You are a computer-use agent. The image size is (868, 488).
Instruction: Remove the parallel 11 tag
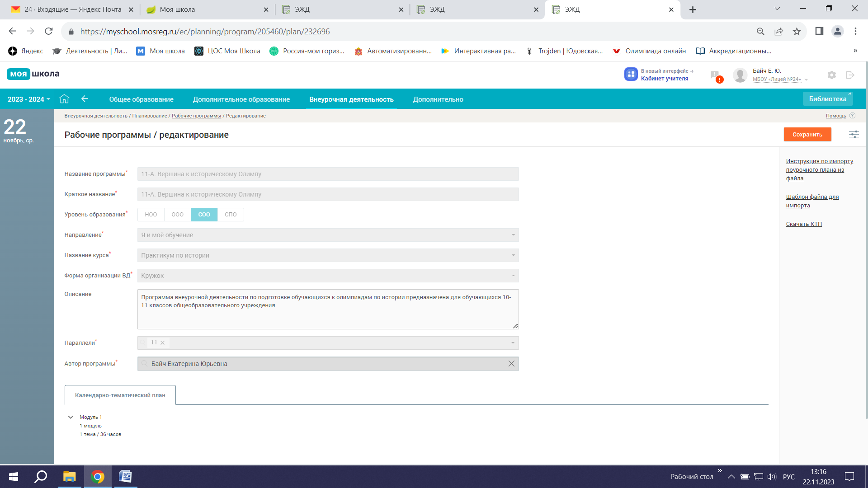pyautogui.click(x=162, y=343)
